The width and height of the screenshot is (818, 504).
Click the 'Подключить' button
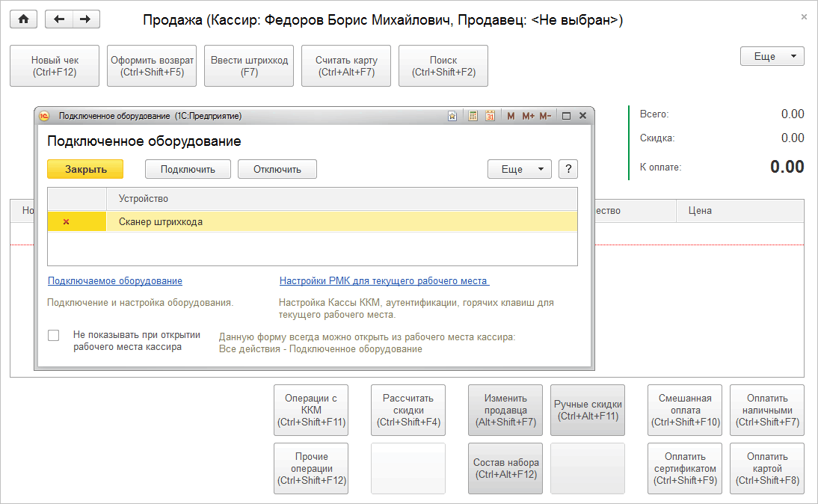pyautogui.click(x=188, y=169)
